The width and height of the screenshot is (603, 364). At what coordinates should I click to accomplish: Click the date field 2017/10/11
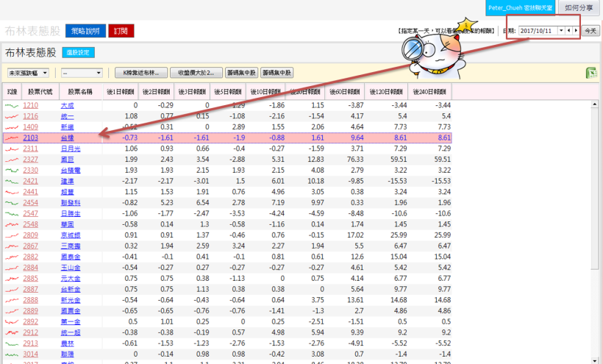click(538, 31)
